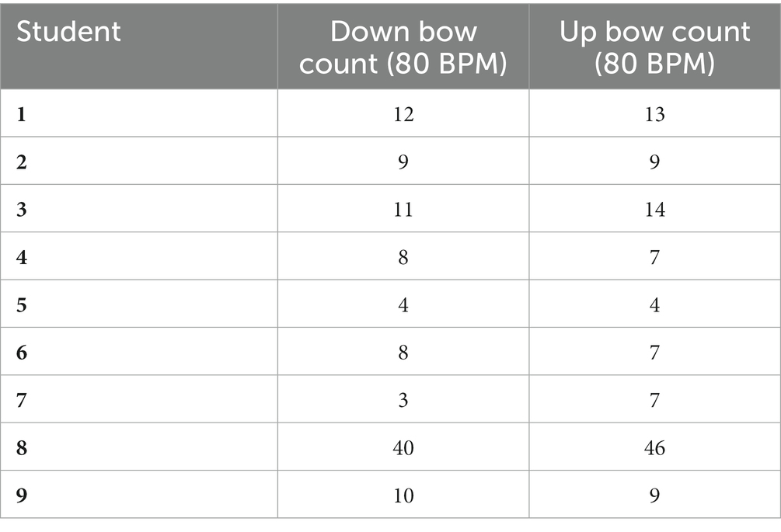Click student 6 up bow value 7
781x532 pixels.
(654, 353)
